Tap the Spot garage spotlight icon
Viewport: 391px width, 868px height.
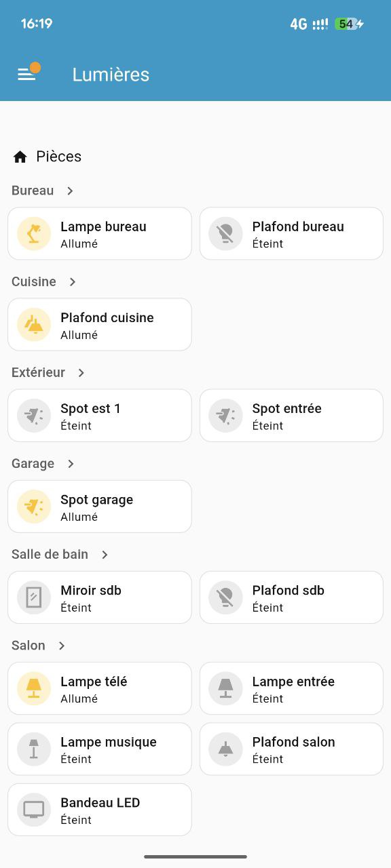point(33,506)
